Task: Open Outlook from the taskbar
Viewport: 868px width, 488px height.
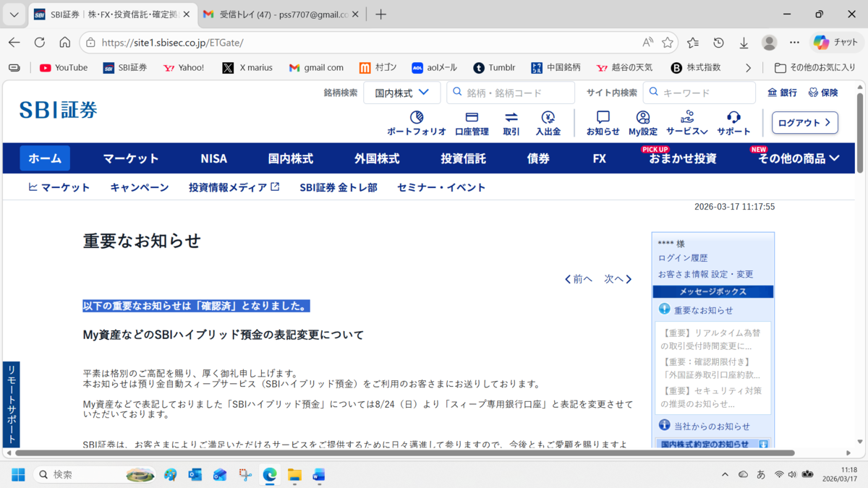Action: pos(195,474)
